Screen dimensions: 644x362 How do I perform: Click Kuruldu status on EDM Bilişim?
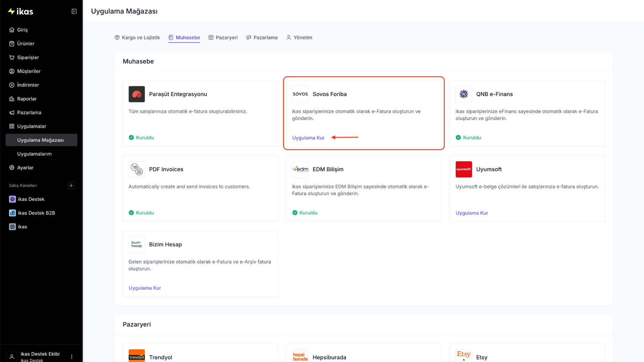[305, 213]
